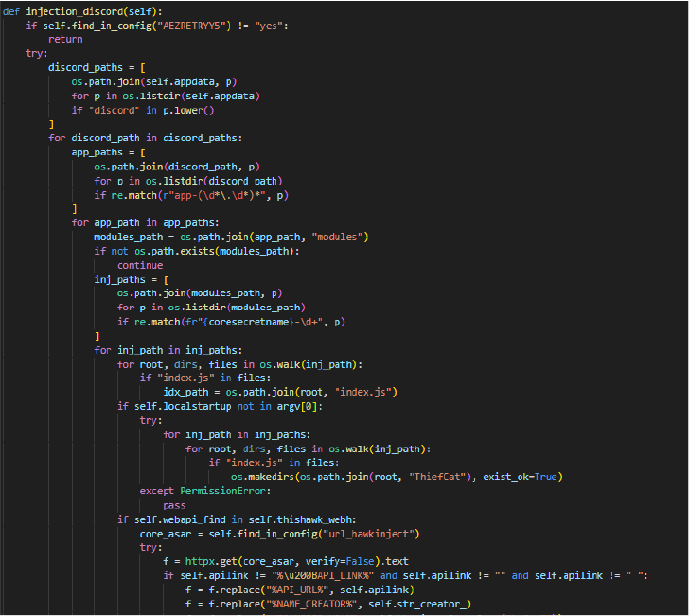Click the 'pass' keyword

point(174,505)
